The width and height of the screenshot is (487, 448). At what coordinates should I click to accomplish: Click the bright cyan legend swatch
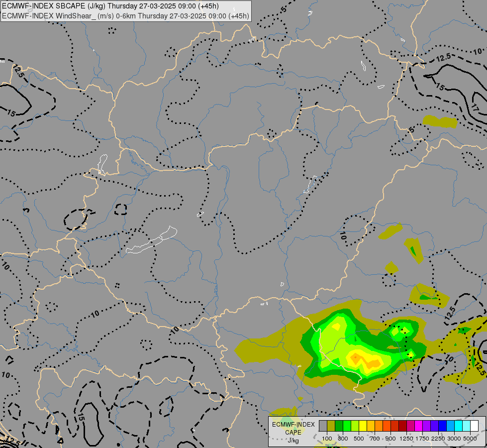pyautogui.click(x=458, y=426)
